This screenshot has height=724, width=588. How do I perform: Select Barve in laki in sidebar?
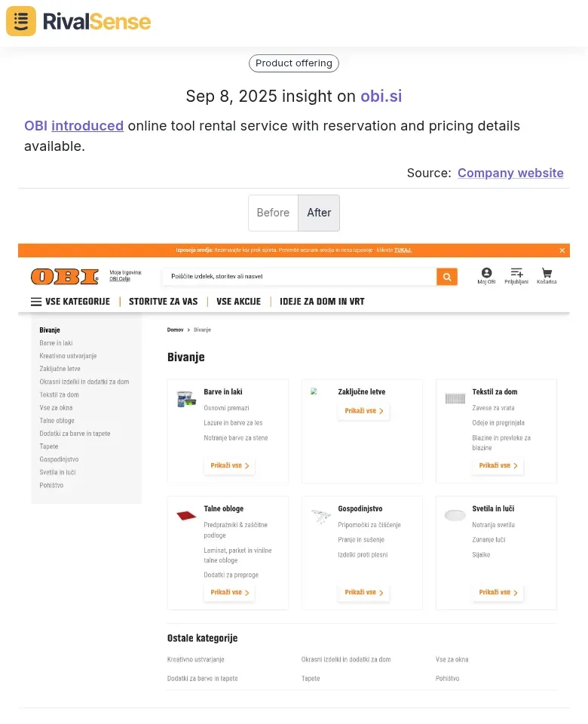pyautogui.click(x=56, y=343)
